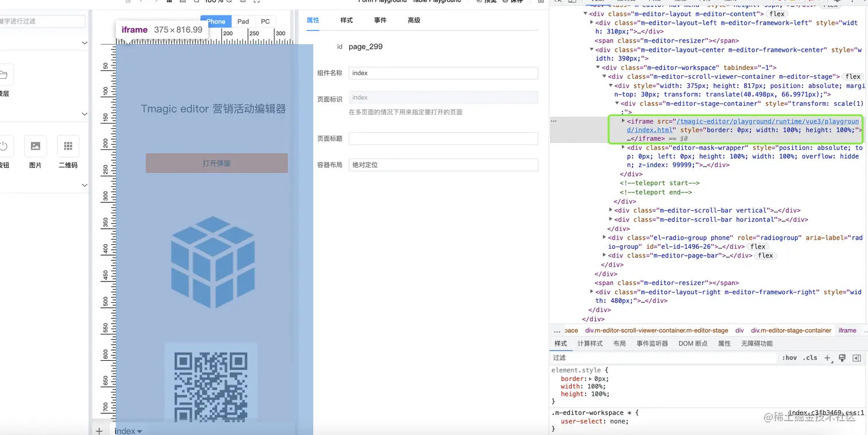Open the DevTools 样式 styles tab
This screenshot has height=435, width=868.
560,344
